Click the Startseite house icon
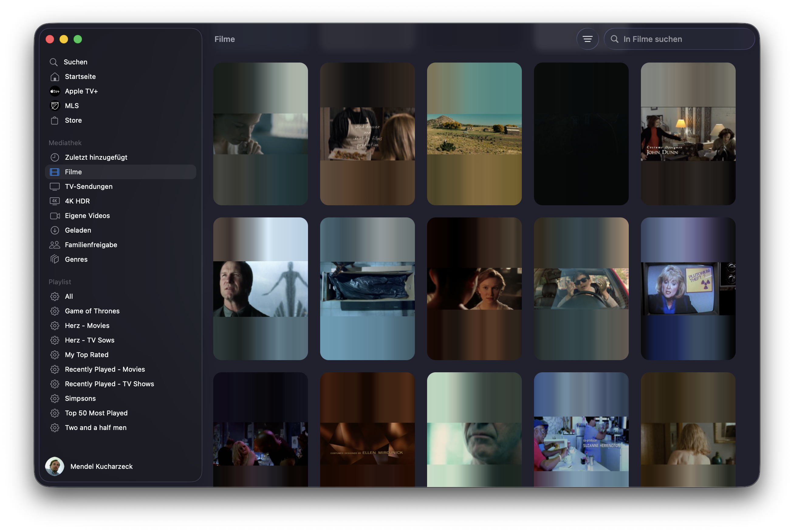Viewport: 794px width, 532px height. 55,77
